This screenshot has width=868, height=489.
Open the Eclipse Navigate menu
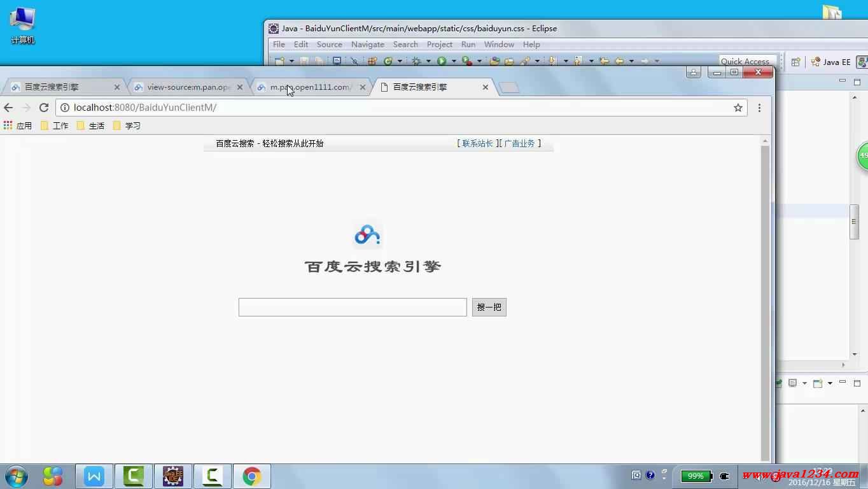[x=368, y=45]
